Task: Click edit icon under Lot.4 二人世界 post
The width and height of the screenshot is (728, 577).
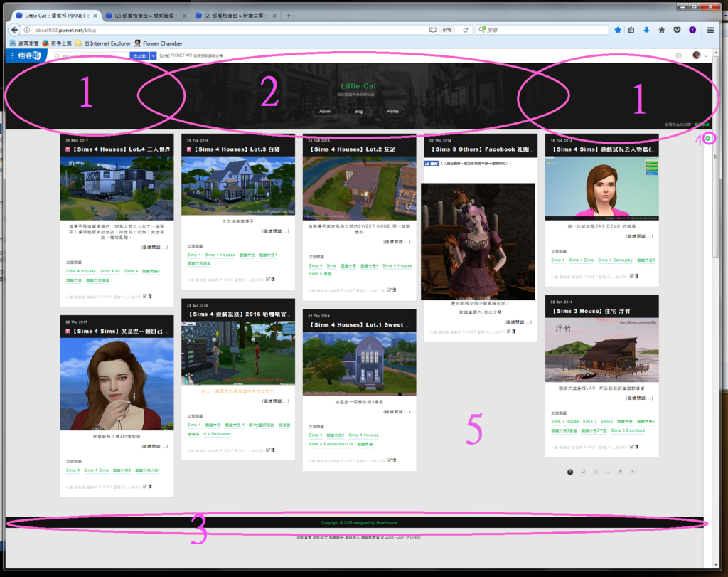Action: pyautogui.click(x=145, y=296)
